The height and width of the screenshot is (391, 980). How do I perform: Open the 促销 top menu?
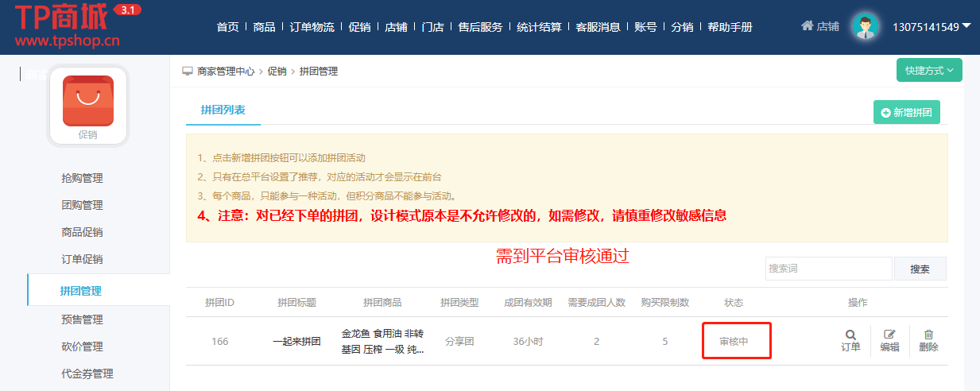tap(359, 27)
